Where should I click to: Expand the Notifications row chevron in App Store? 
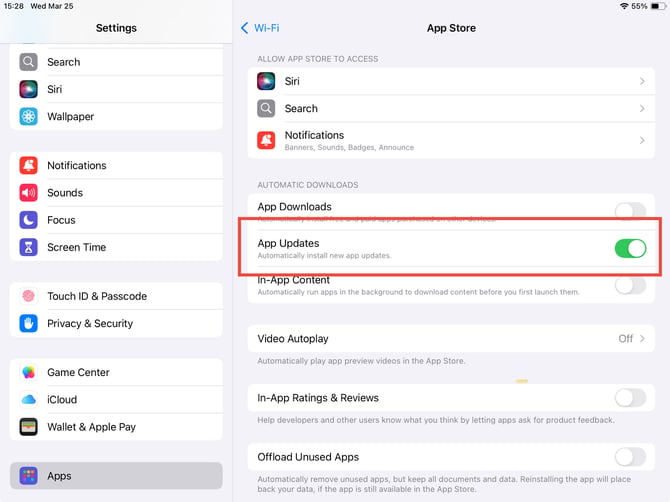pyautogui.click(x=642, y=140)
